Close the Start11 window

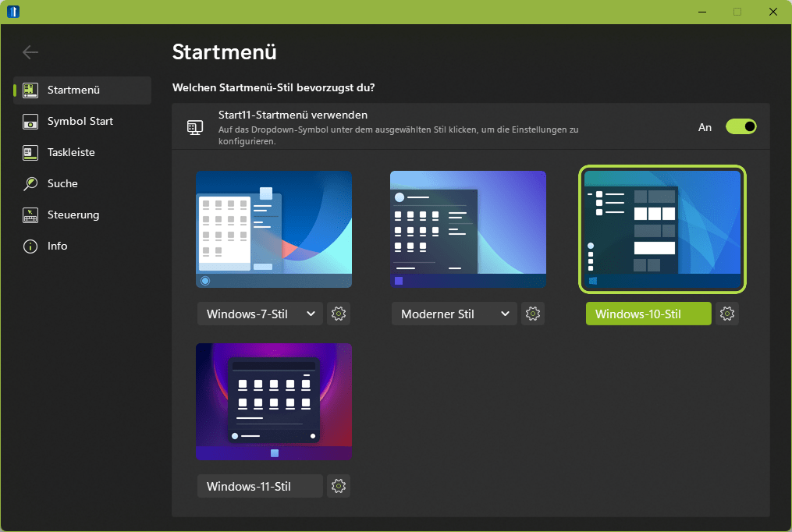pyautogui.click(x=772, y=12)
